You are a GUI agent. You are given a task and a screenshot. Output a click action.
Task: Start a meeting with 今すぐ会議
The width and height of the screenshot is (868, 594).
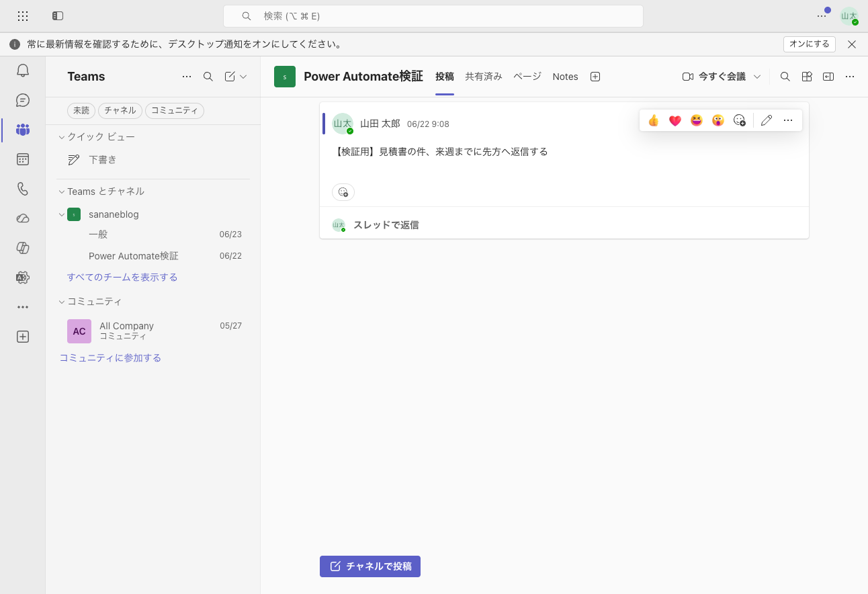click(714, 77)
